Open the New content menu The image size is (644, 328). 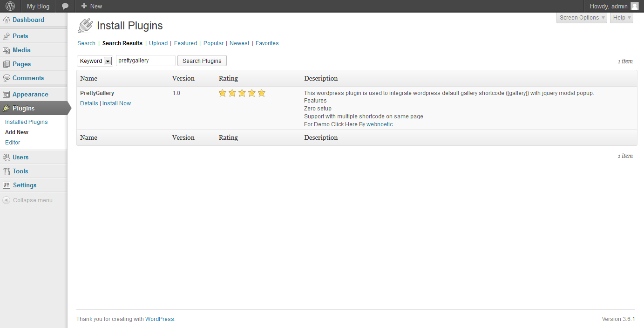click(x=91, y=6)
